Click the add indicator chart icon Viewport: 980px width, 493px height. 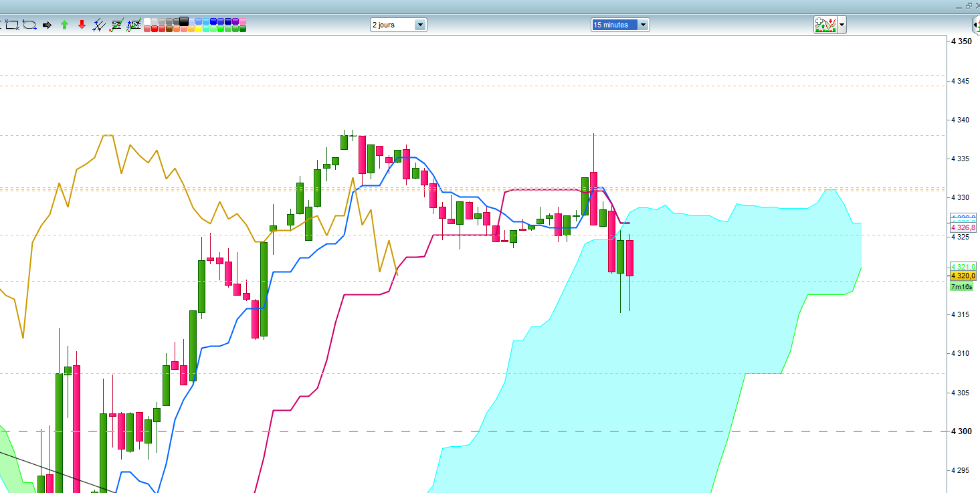click(825, 25)
